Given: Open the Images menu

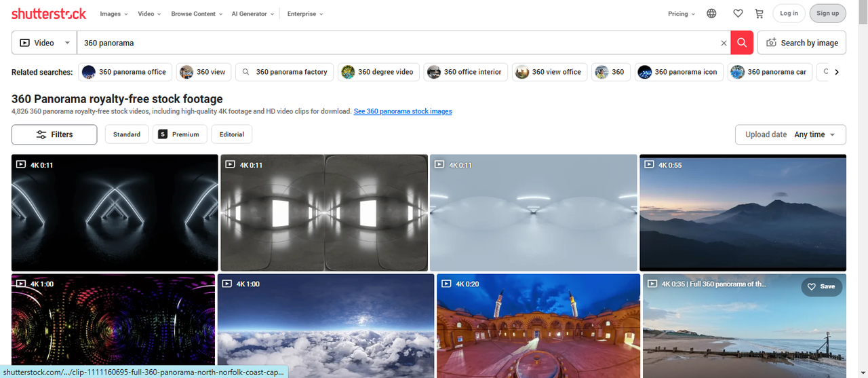Looking at the screenshot, I should click(113, 14).
